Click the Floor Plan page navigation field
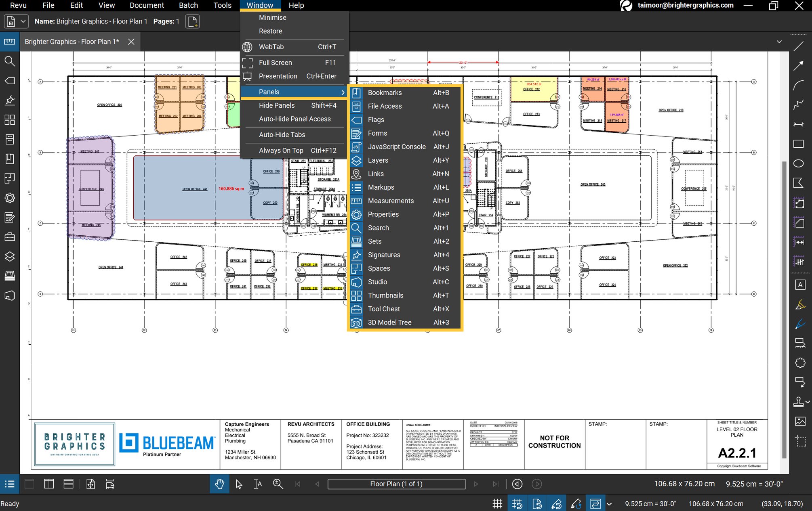 point(397,484)
